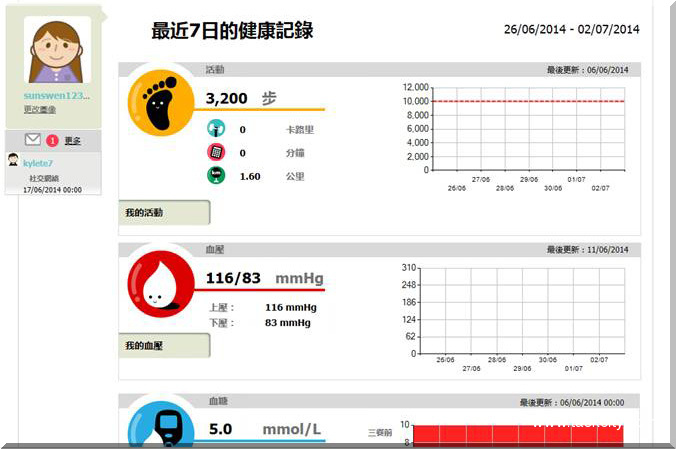The height and width of the screenshot is (449, 676).
Task: Click the red blood drop icon
Action: coord(159,283)
